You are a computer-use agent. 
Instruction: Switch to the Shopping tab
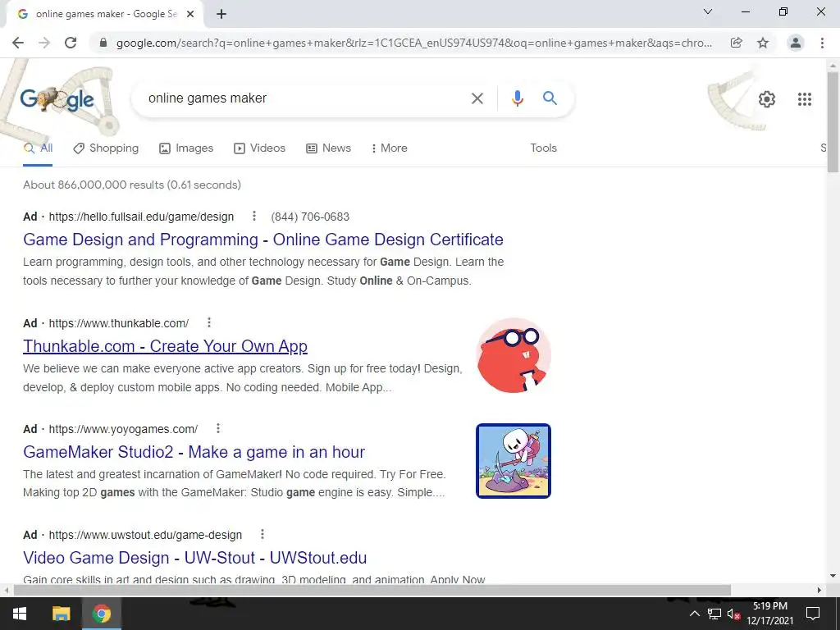pyautogui.click(x=106, y=148)
